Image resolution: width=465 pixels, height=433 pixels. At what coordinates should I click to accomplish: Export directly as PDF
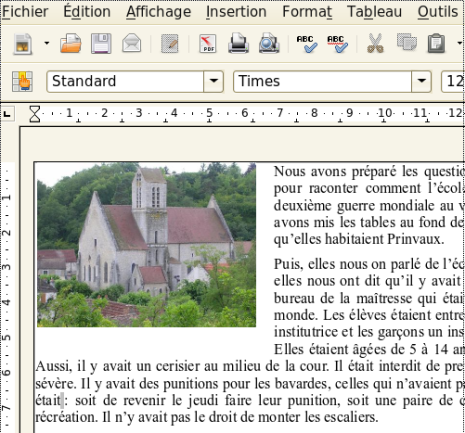(x=207, y=44)
